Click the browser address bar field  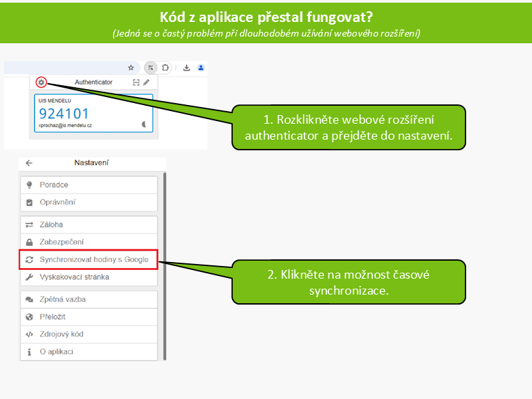72,68
